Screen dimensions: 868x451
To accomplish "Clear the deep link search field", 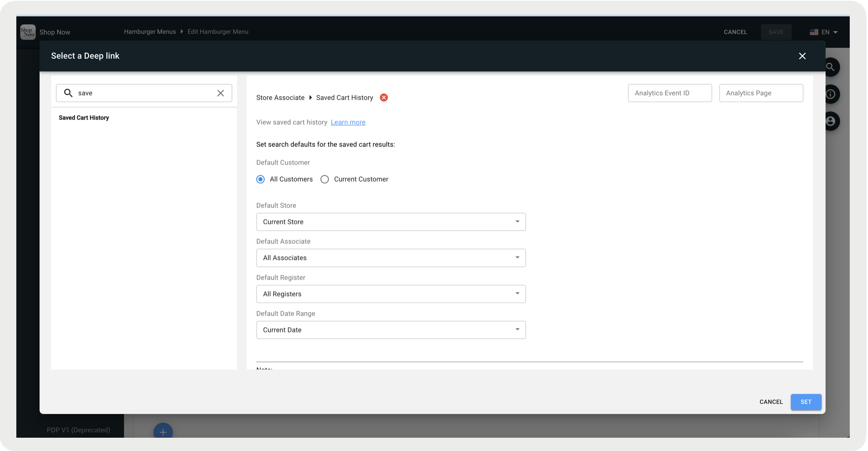I will point(221,93).
